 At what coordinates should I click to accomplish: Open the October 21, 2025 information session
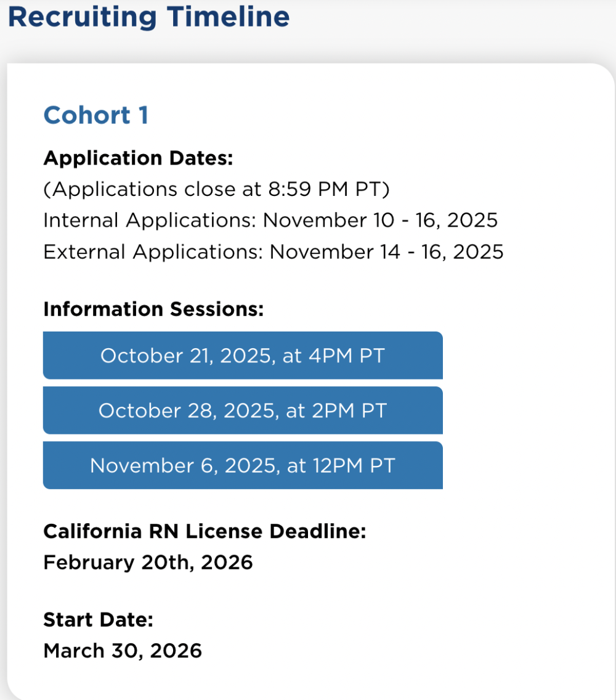coord(243,356)
